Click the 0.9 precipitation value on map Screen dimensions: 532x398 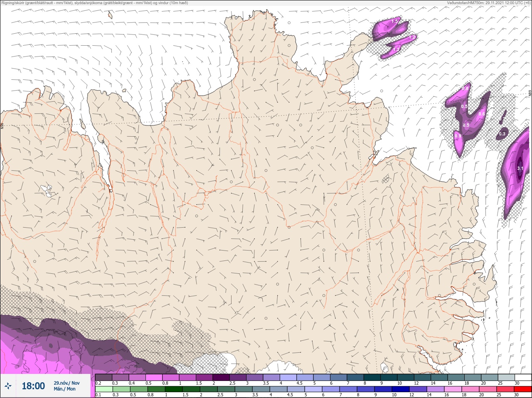coord(458,136)
